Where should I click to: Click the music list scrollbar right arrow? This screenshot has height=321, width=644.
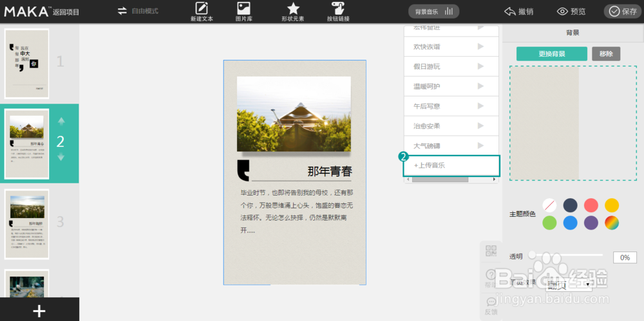(x=495, y=179)
